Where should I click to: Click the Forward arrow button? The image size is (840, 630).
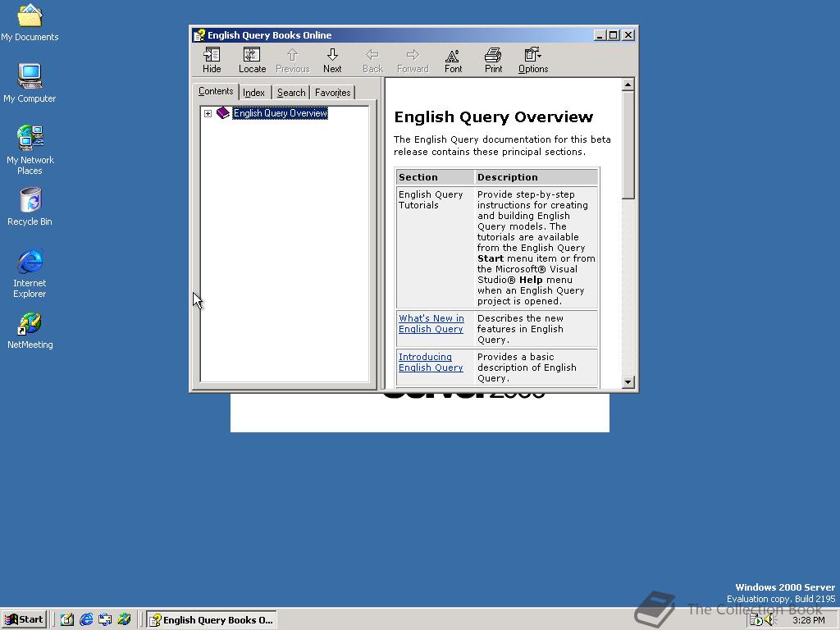[413, 60]
